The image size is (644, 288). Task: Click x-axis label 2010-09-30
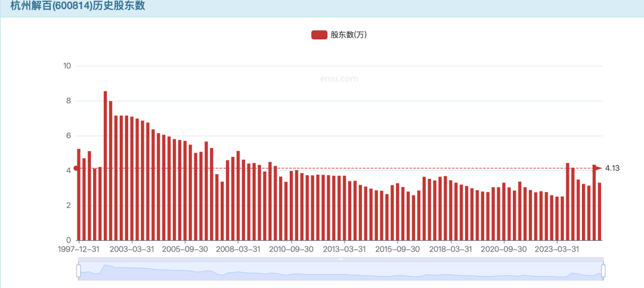(291, 249)
